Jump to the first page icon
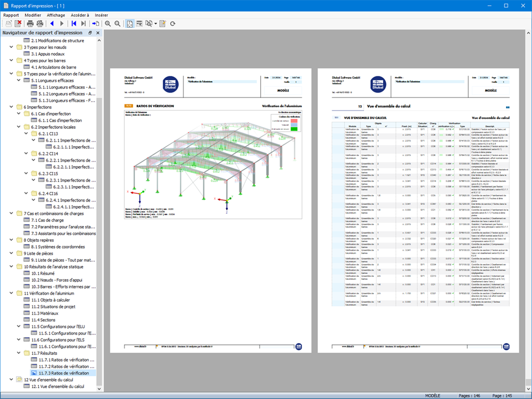The width and height of the screenshot is (532, 399). click(74, 24)
